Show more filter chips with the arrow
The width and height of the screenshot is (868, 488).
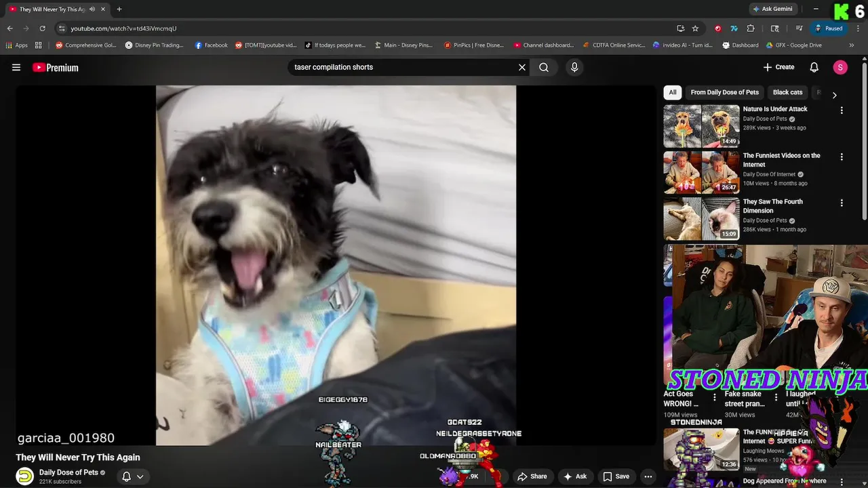834,95
